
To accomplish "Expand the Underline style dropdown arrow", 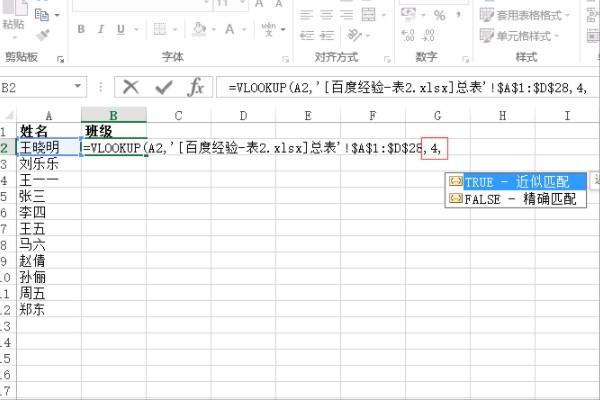I will [x=136, y=29].
